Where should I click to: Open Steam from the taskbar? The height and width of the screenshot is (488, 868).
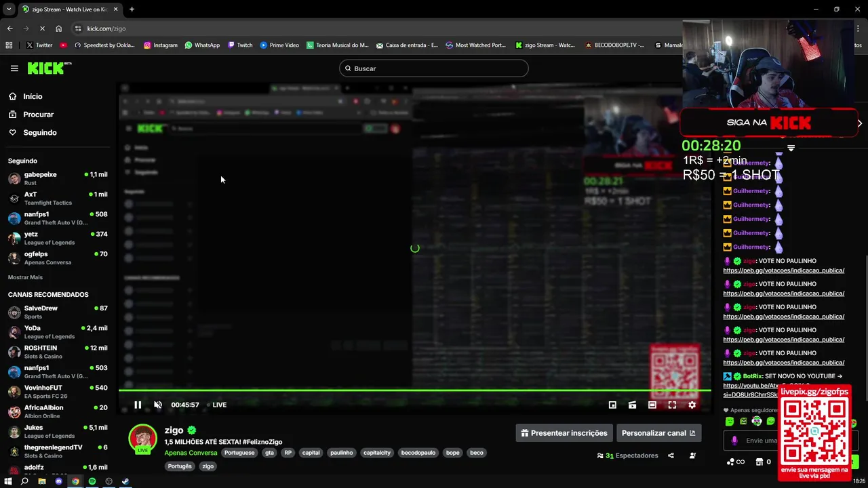125,481
